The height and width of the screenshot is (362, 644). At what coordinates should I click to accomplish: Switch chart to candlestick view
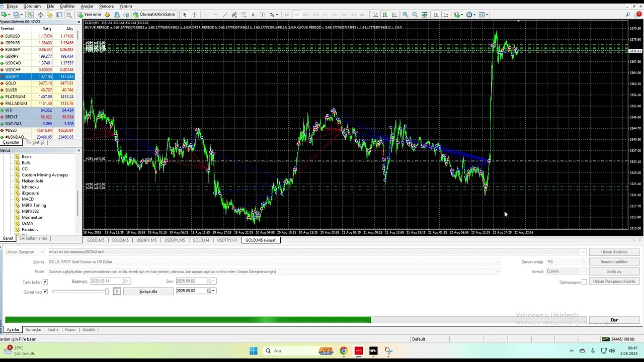point(384,15)
